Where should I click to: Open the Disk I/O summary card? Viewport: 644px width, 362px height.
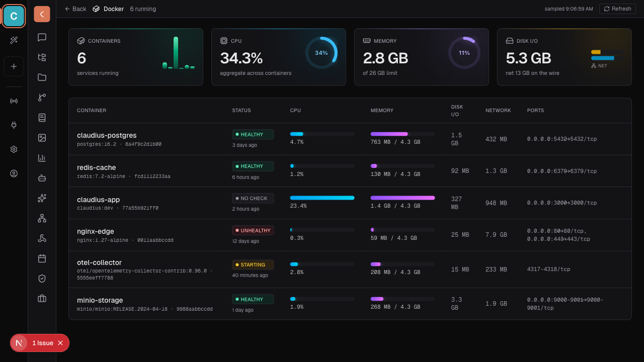coord(565,57)
